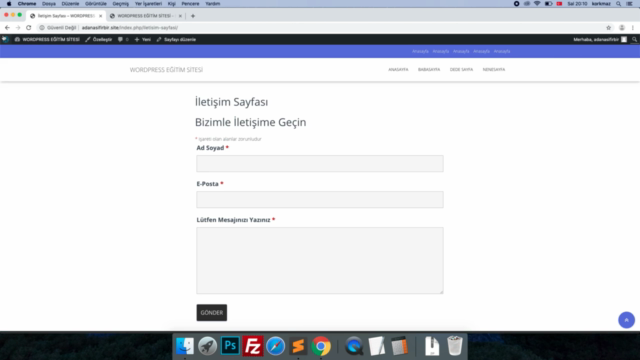Open Chrome three-dot menu
Image resolution: width=640 pixels, height=360 pixels.
(633, 28)
